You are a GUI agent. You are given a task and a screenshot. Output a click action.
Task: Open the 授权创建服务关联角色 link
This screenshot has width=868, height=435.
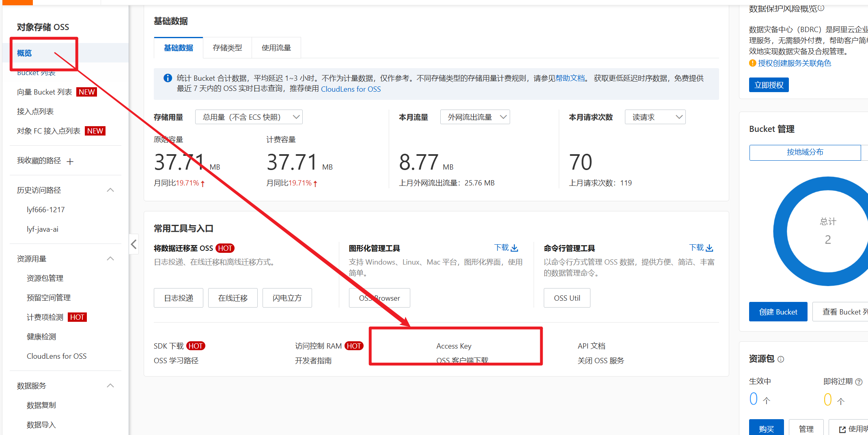(795, 63)
